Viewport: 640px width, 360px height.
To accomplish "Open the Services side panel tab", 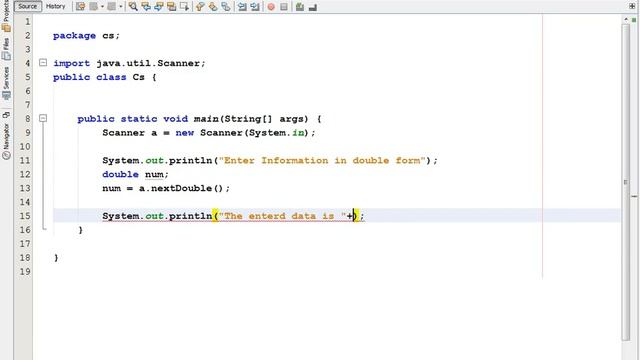I will point(6,84).
